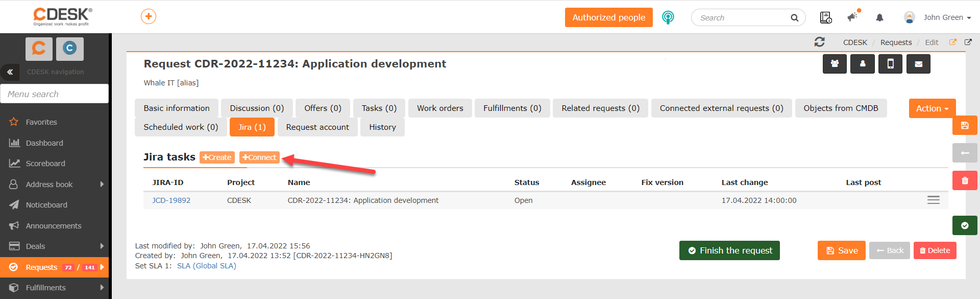Screen dimensions: 980x299
Task: Focus the Menu search field
Action: click(55, 94)
